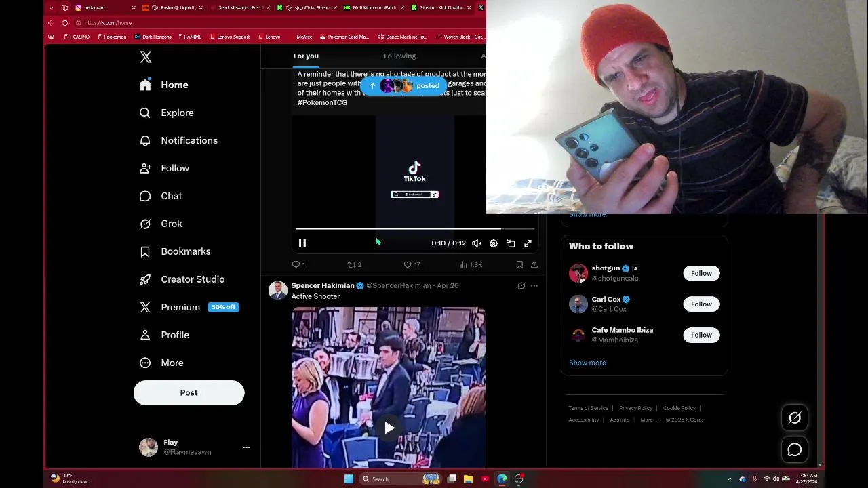Screen dimensions: 868x488
Task: Open CASINO bookmarks folder
Action: click(x=77, y=37)
